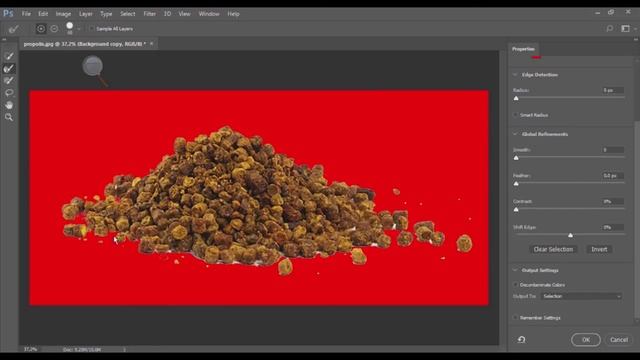Open the Edit menu
The height and width of the screenshot is (360, 640).
[x=43, y=13]
